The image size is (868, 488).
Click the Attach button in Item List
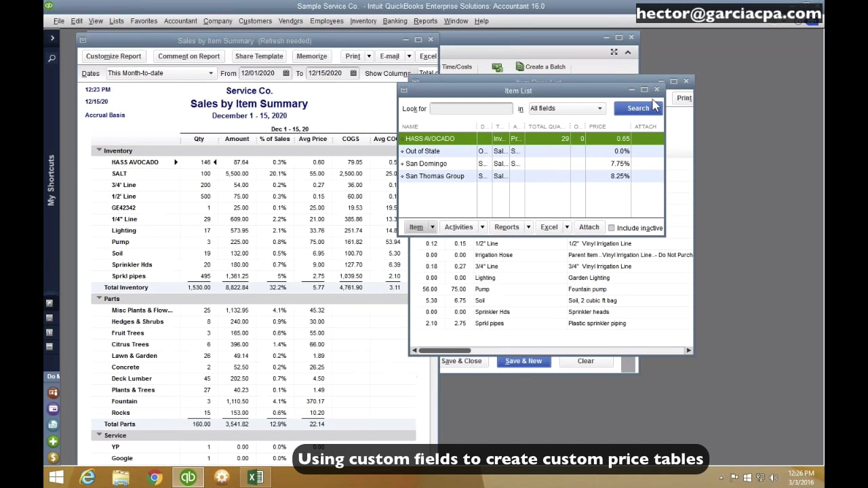(x=589, y=227)
